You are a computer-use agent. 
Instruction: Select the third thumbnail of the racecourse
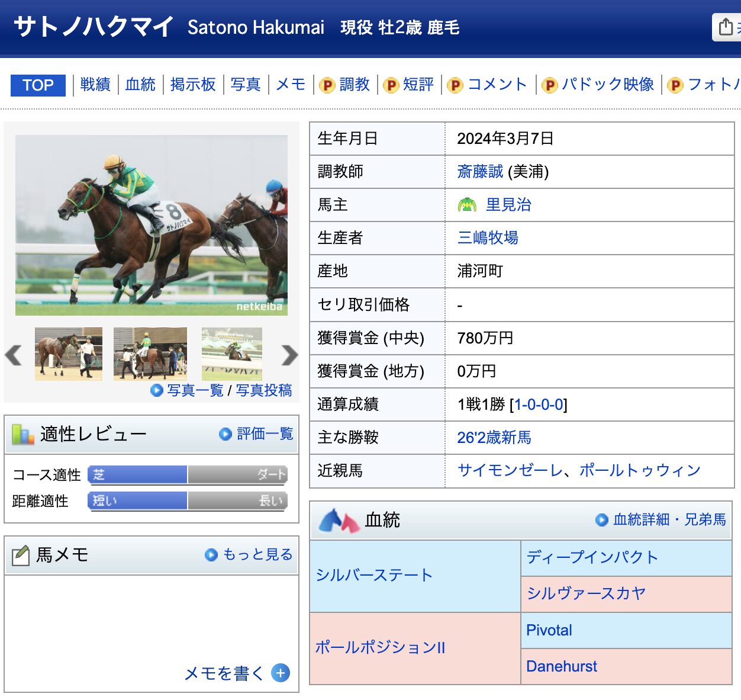coord(232,354)
